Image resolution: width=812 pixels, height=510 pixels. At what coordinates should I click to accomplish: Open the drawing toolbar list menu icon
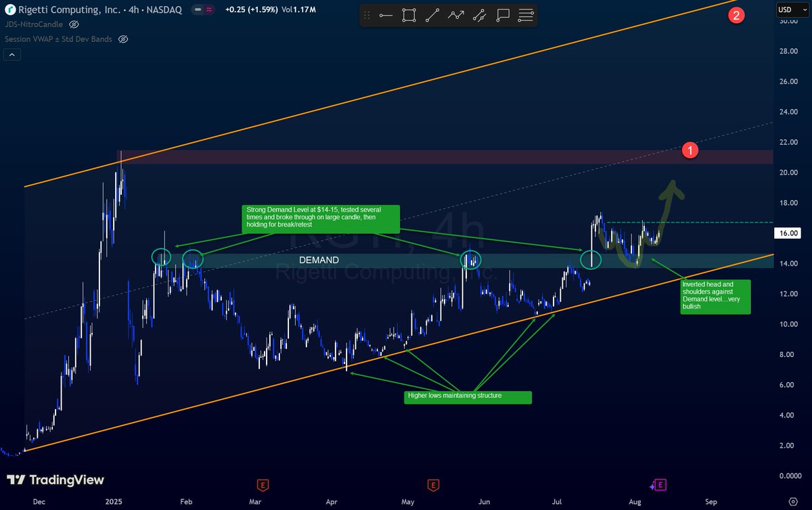point(525,15)
